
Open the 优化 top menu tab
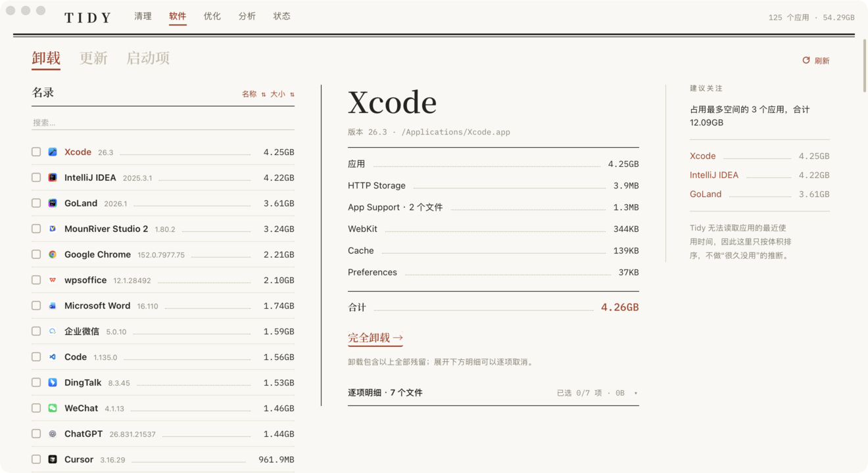pos(212,16)
